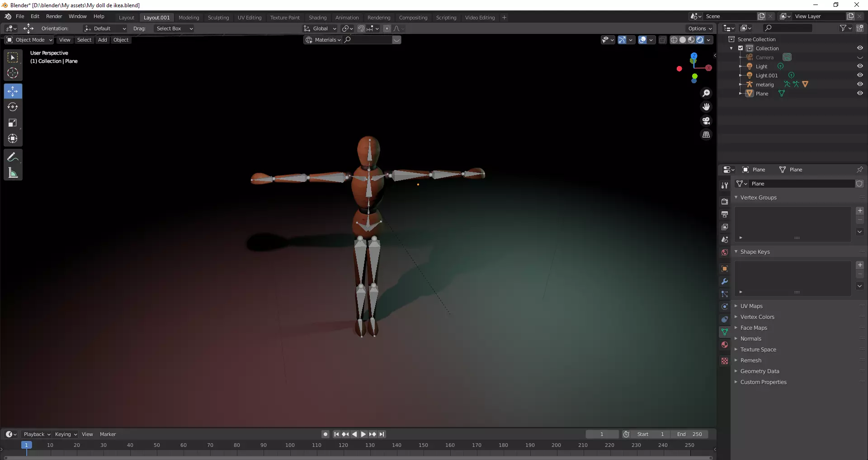Open the Global transform orientation dropdown
This screenshot has height=460, width=868.
coord(321,28)
